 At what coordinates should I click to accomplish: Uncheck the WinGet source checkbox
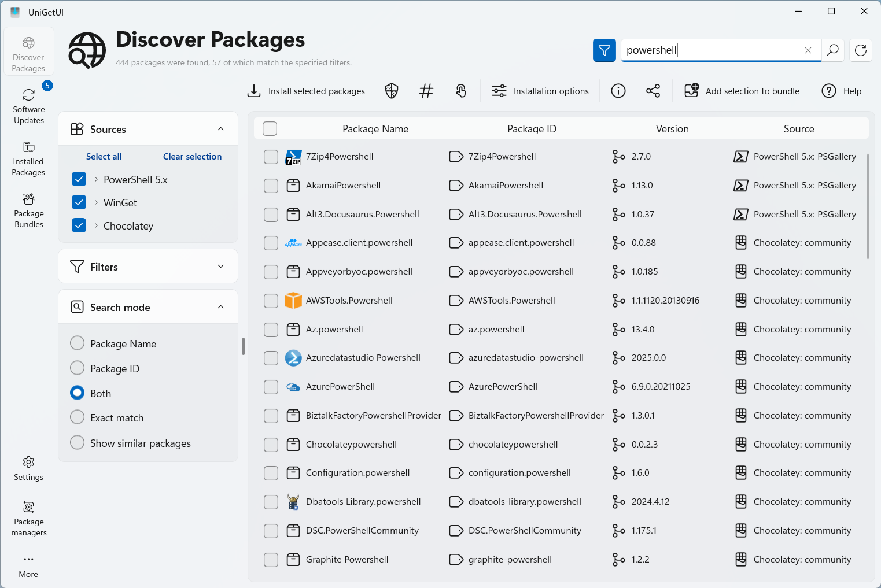coord(79,202)
